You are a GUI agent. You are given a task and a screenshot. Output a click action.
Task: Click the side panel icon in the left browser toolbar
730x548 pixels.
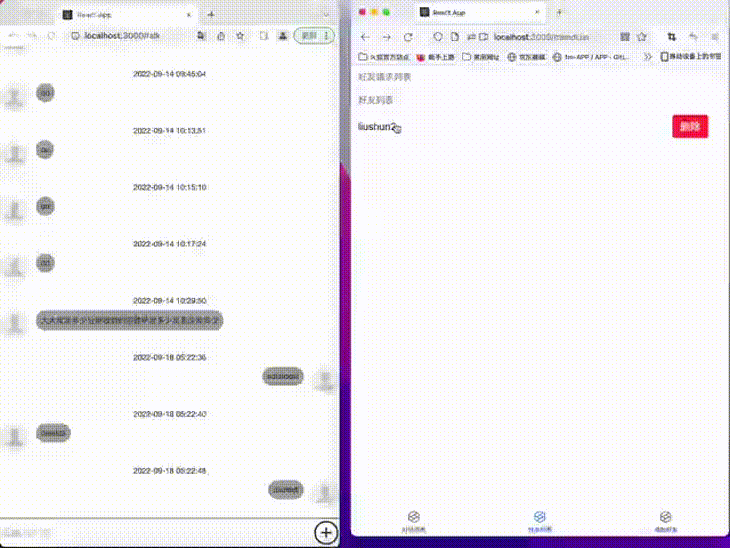click(x=264, y=36)
